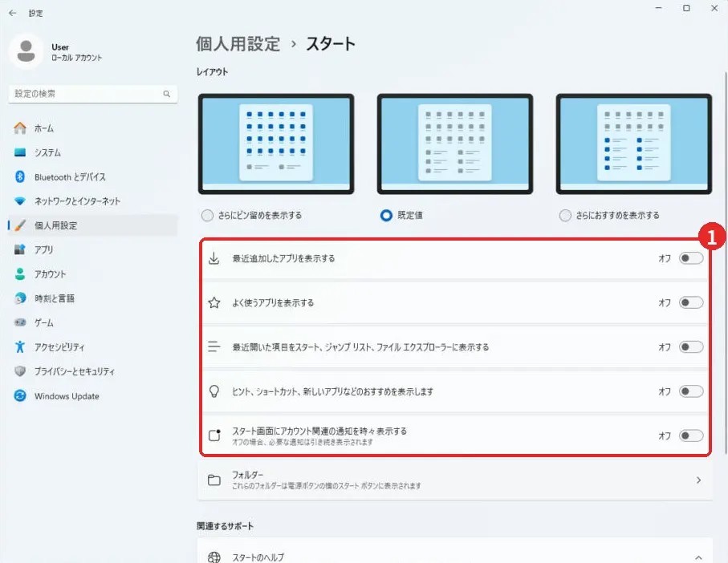Open ネットワークとインターネット category
Image resolution: width=728 pixels, height=563 pixels.
[x=93, y=200]
